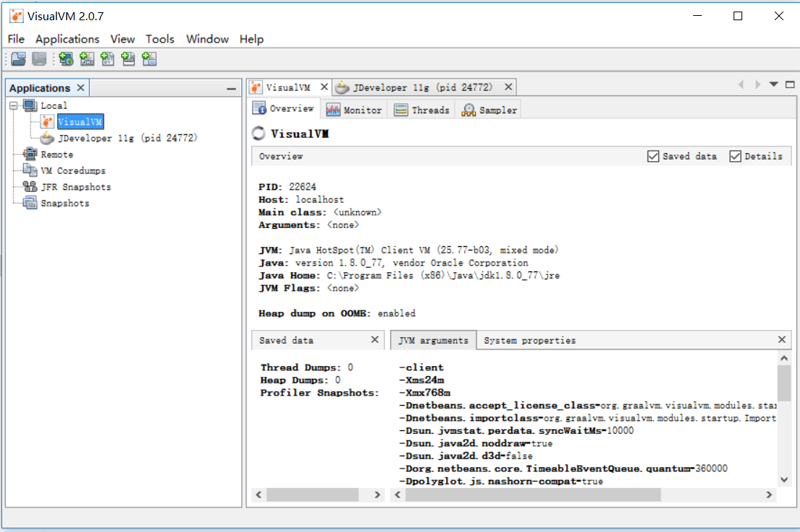
Task: Click the VisualVM title bar logo
Action: tap(17, 17)
